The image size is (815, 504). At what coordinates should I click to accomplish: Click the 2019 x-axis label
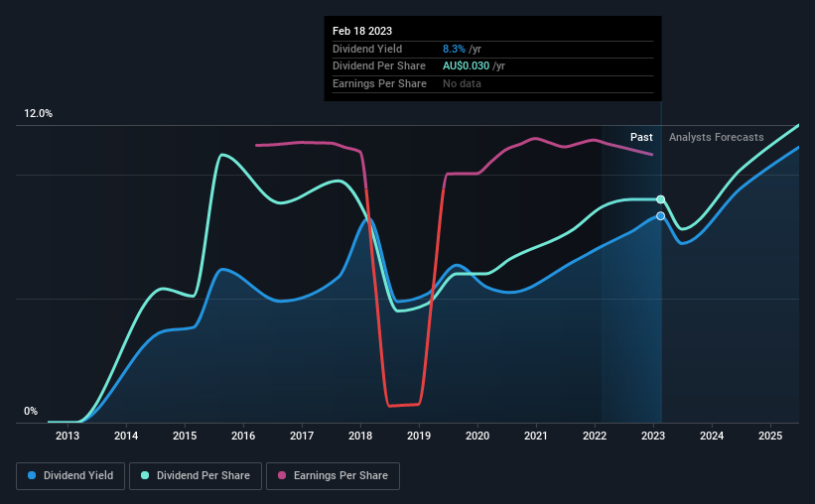click(419, 436)
